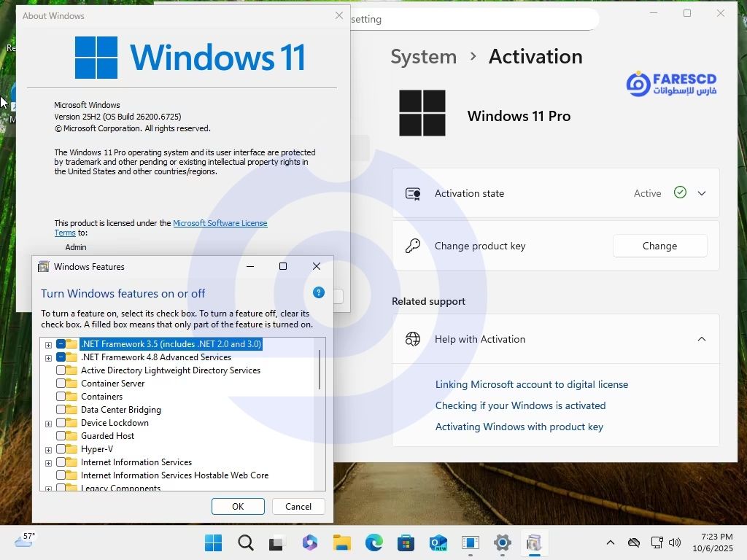Open the Search icon in the taskbar
747x560 pixels.
246,543
